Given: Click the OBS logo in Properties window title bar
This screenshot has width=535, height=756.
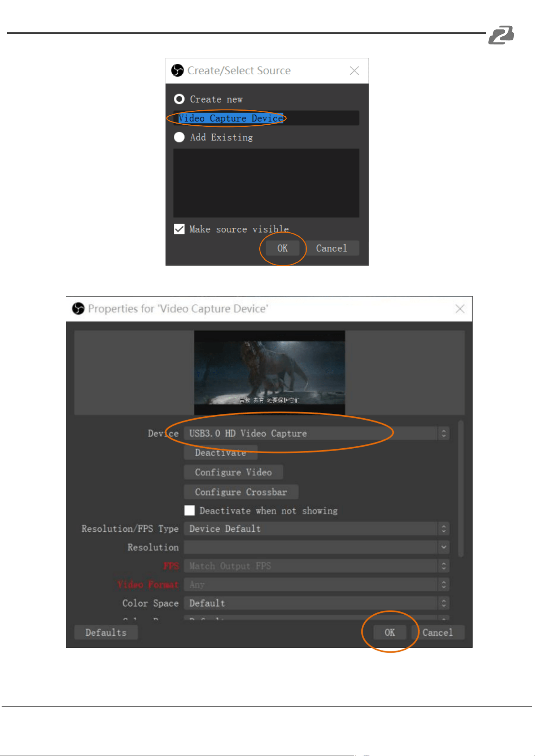Looking at the screenshot, I should pyautogui.click(x=78, y=309).
